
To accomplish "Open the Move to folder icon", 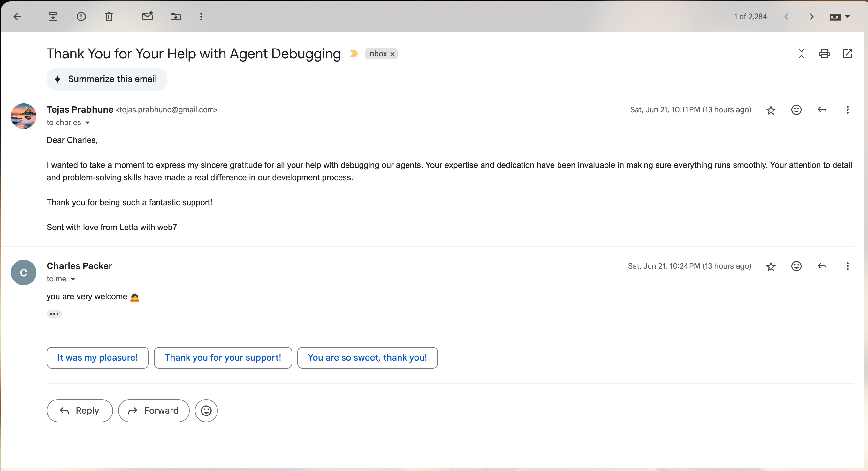I will point(175,17).
